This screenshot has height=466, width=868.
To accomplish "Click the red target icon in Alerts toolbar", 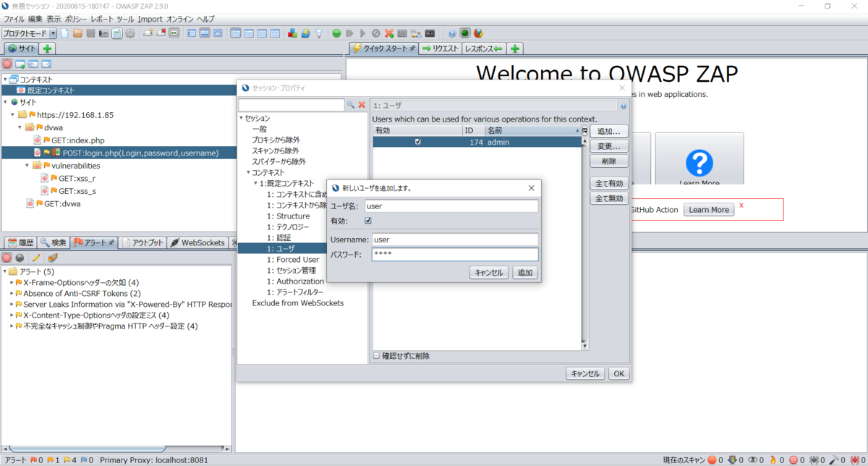I will pyautogui.click(x=7, y=258).
